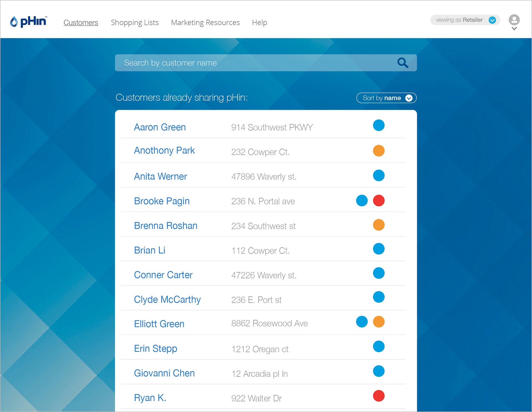532x412 pixels.
Task: Open the user profile avatar
Action: click(x=514, y=20)
